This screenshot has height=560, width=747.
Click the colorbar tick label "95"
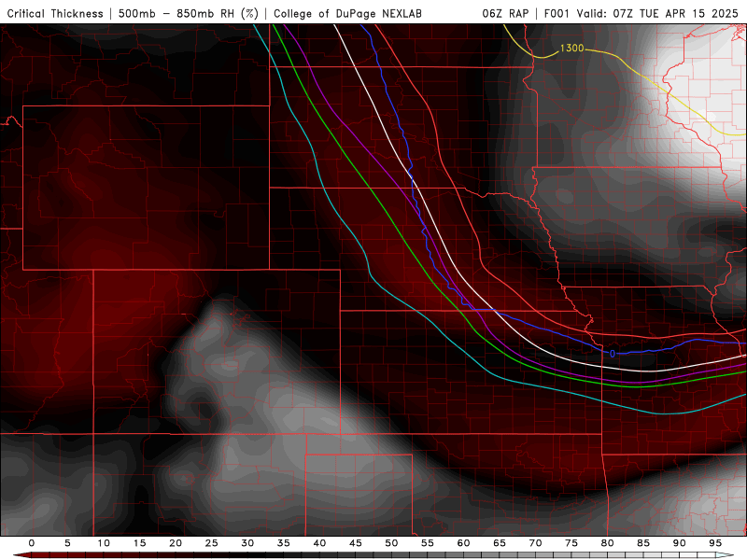[715, 543]
